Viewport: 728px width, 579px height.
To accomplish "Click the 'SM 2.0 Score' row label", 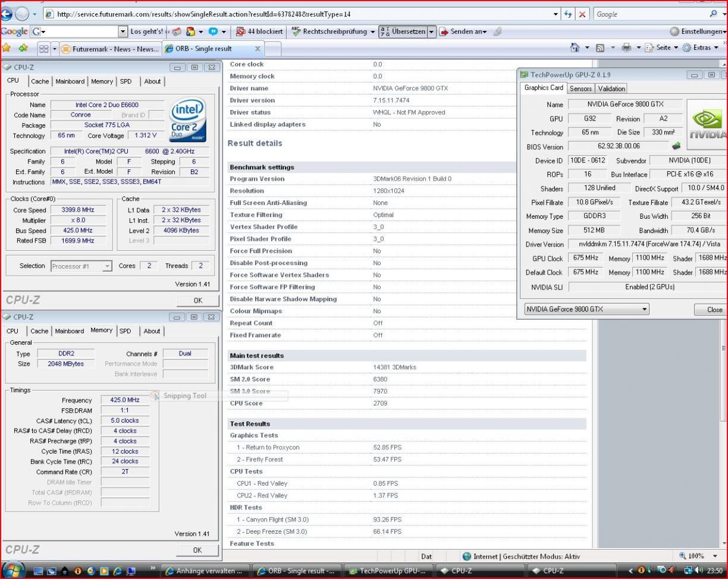I will point(250,379).
